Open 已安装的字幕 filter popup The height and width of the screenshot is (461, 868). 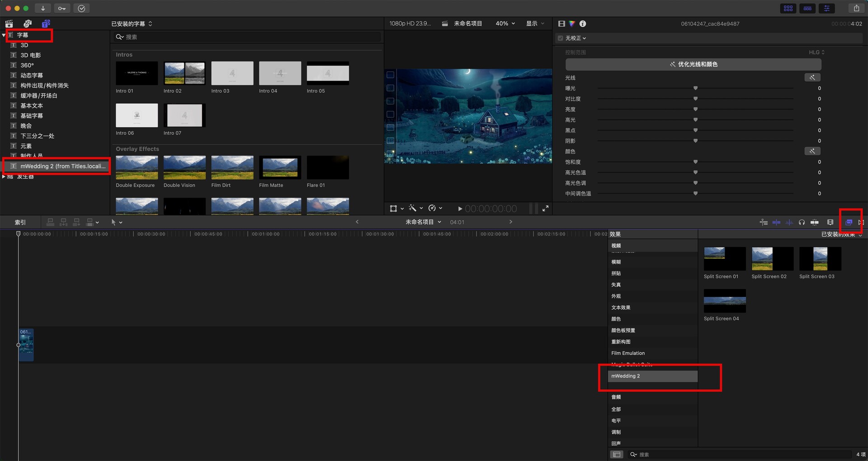[132, 24]
